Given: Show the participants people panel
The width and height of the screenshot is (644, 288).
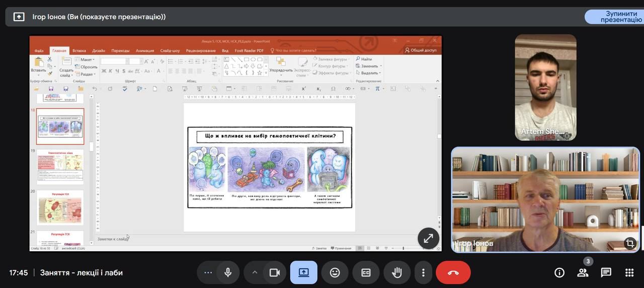Looking at the screenshot, I should point(583,272).
